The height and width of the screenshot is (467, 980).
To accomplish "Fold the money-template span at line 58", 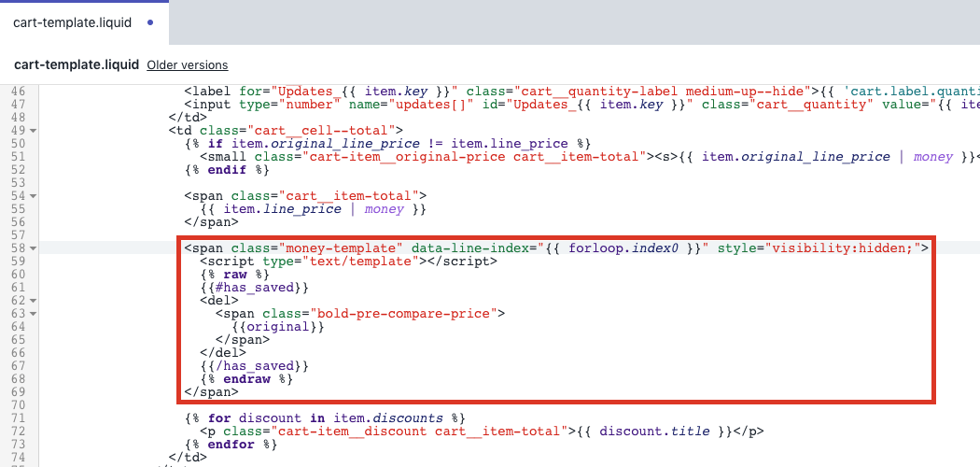I will click(34, 248).
